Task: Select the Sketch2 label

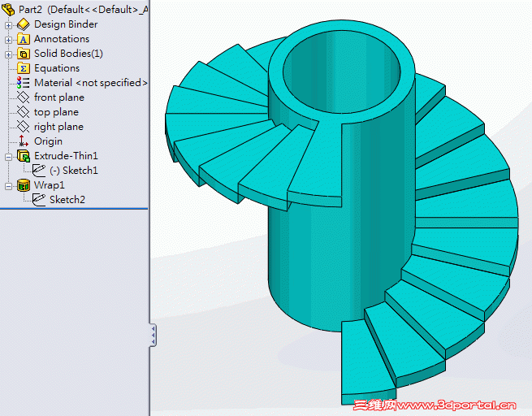Action: point(67,200)
